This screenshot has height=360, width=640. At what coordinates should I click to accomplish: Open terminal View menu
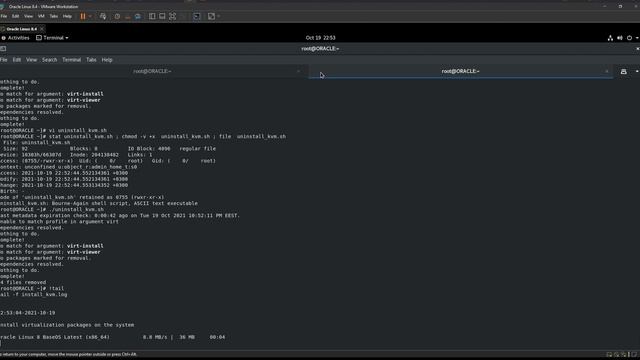click(x=31, y=60)
